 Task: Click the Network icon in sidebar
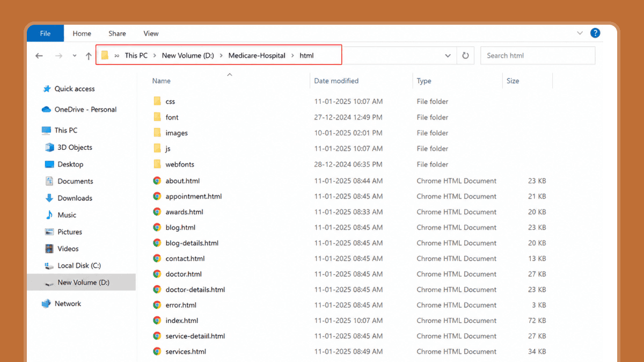click(46, 304)
